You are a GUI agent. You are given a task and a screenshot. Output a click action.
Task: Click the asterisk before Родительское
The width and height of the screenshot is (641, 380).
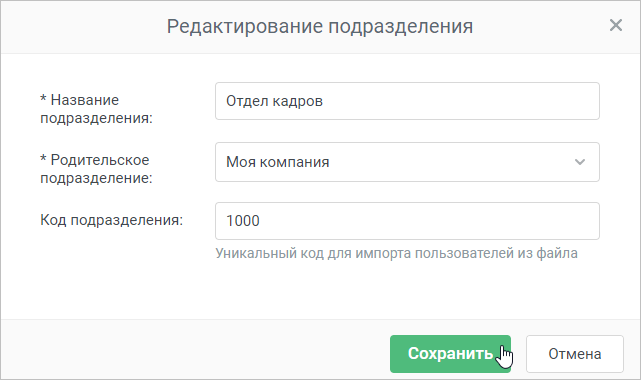tap(43, 159)
